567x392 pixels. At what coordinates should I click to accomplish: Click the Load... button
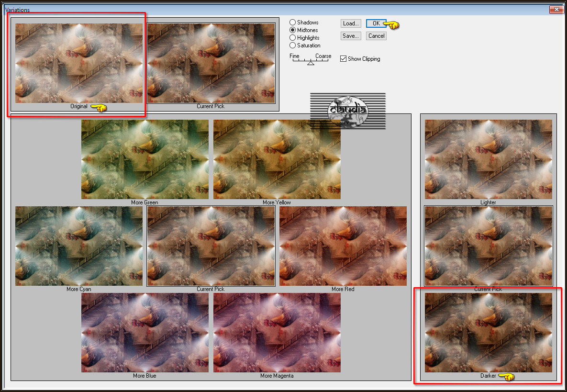(x=351, y=23)
